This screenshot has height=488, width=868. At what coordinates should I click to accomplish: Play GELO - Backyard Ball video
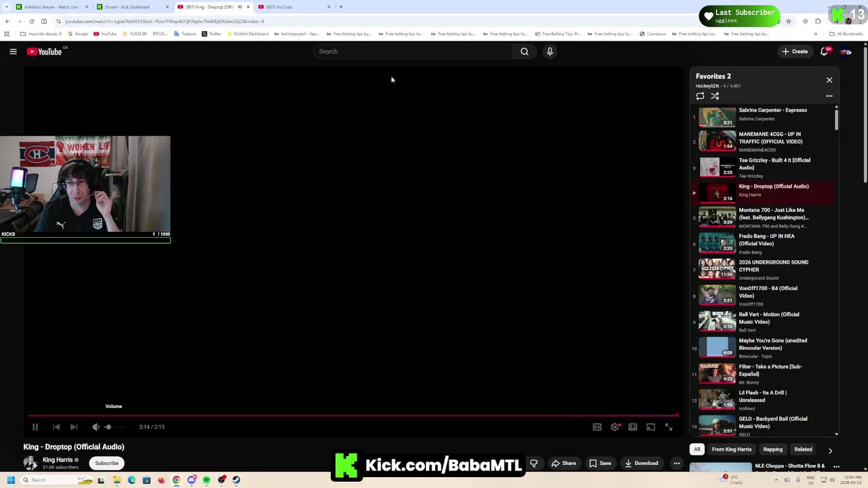point(763,426)
